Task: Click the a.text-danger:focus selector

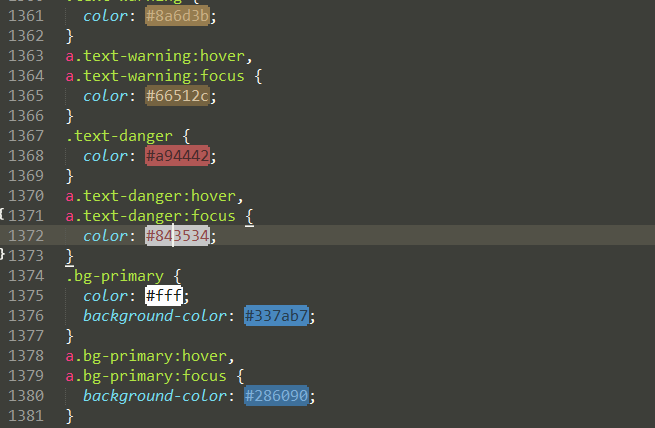Action: click(150, 216)
